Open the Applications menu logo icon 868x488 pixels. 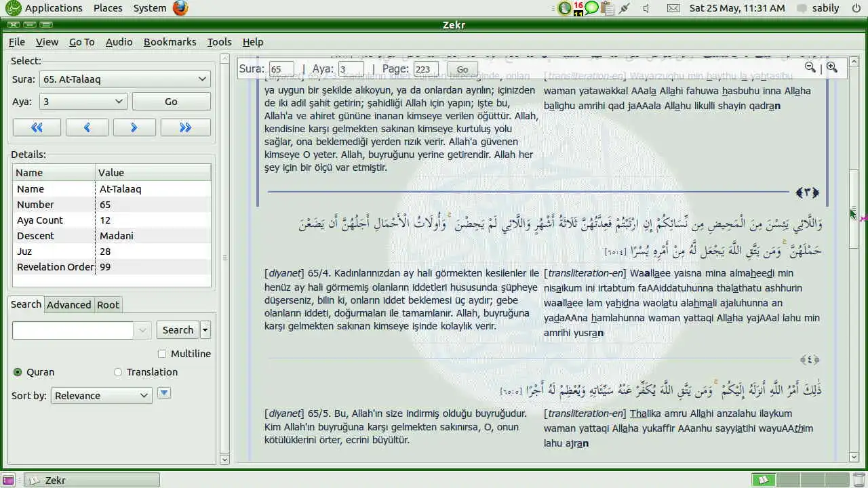click(x=13, y=8)
